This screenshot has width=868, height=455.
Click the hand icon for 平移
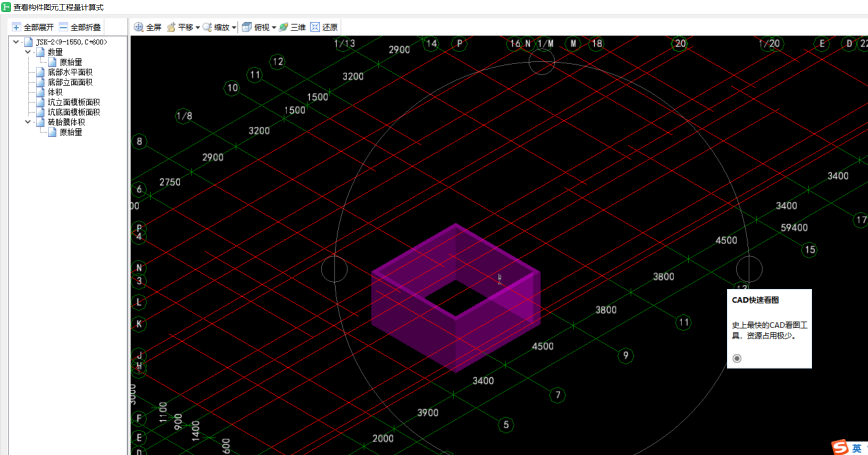[x=171, y=27]
